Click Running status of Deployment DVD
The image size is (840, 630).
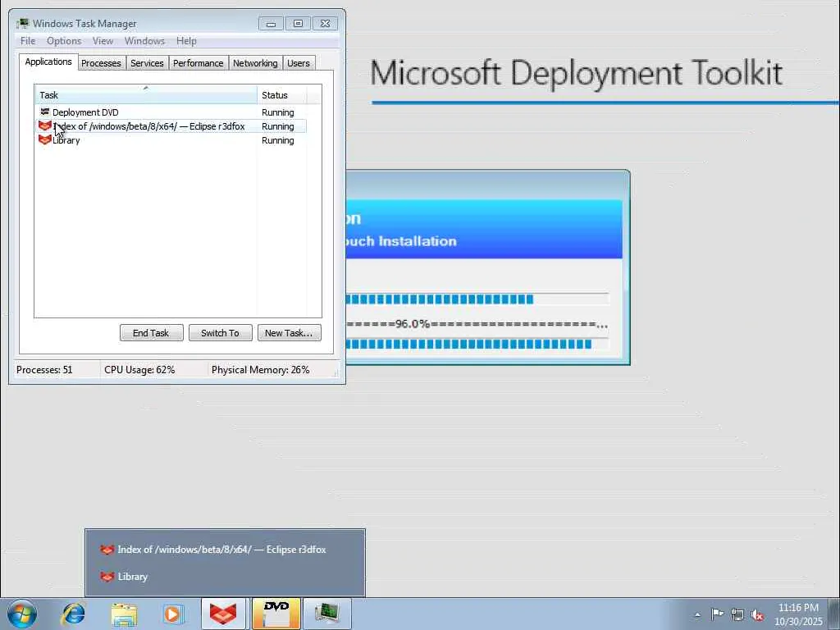point(277,112)
